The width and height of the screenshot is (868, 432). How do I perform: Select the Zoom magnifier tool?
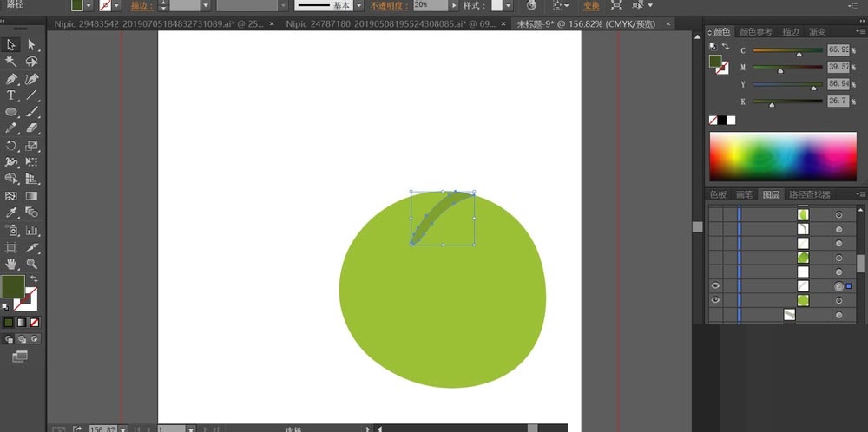coord(32,263)
